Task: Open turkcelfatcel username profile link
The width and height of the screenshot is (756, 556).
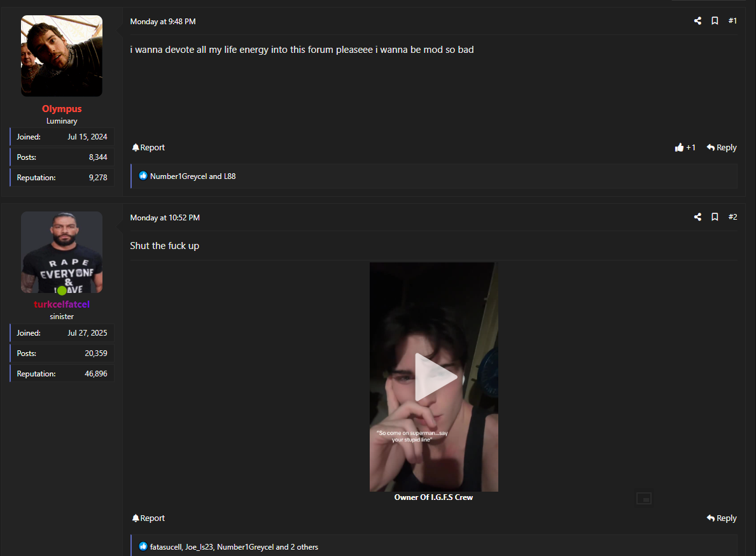Action: (x=62, y=304)
